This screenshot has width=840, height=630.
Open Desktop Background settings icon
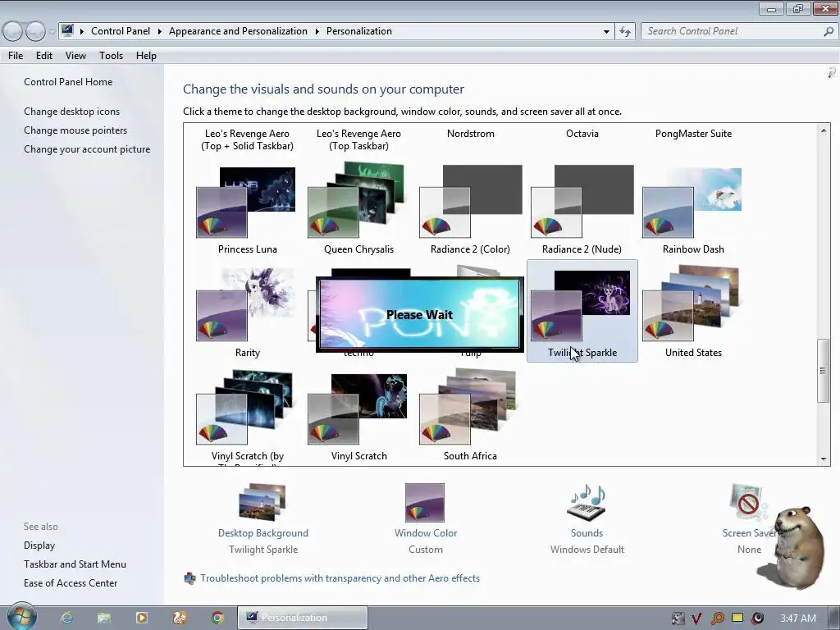tap(262, 502)
